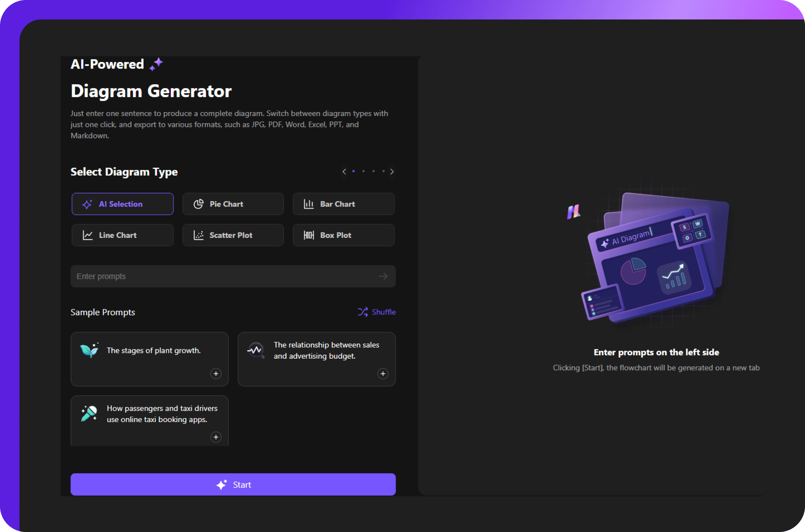Viewport: 805px width, 532px height.
Task: Expand the plant growth sample prompt
Action: click(216, 373)
